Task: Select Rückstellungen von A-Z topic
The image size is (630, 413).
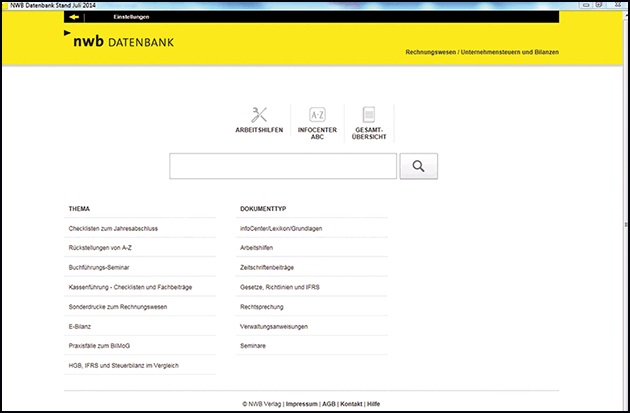Action: 106,247
